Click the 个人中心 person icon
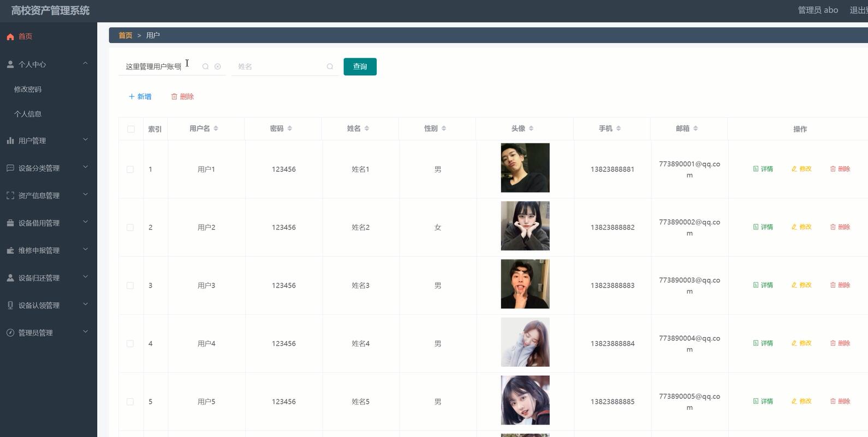The image size is (868, 437). [10, 64]
